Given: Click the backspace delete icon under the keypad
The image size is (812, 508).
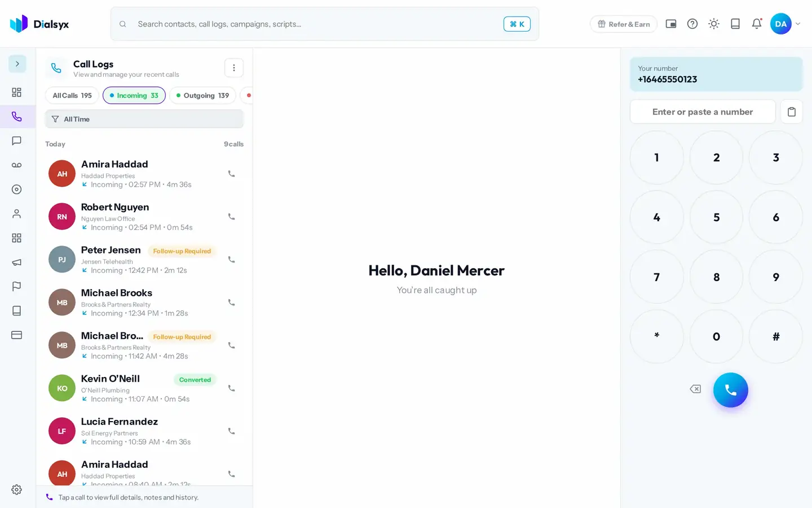Looking at the screenshot, I should (695, 389).
